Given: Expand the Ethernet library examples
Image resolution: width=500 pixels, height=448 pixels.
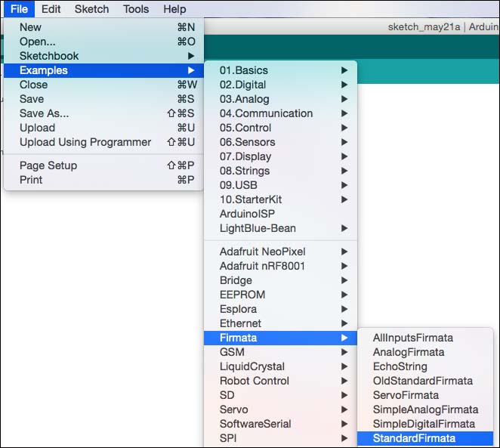Looking at the screenshot, I should tap(280, 323).
